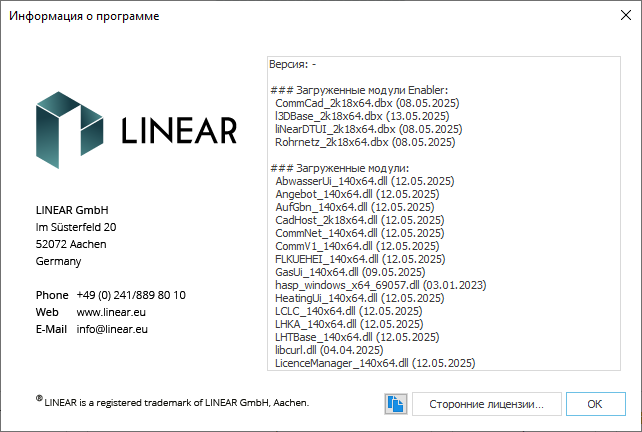This screenshot has width=642, height=432.
Task: Select the LHKA_140x64.dll line
Action: pos(349,324)
